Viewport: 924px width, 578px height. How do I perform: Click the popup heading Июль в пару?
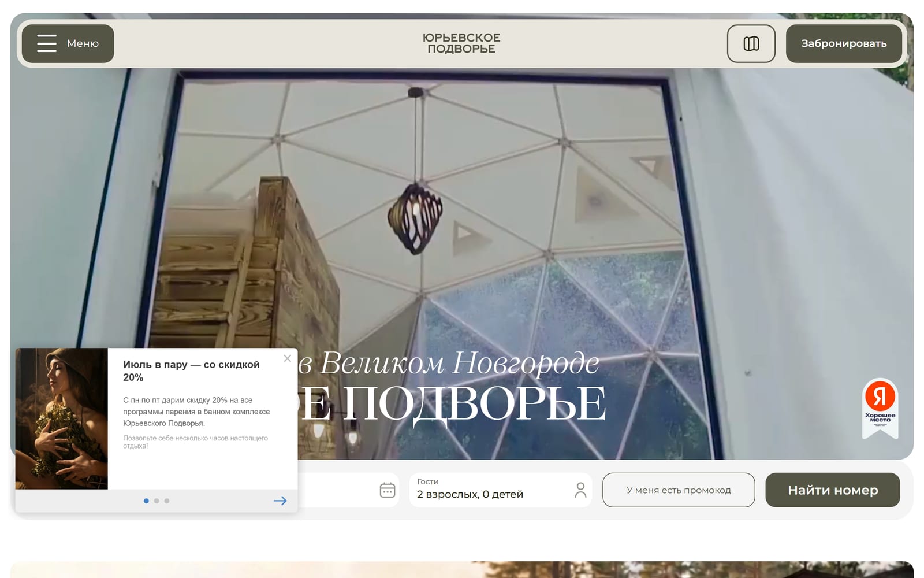(x=191, y=371)
